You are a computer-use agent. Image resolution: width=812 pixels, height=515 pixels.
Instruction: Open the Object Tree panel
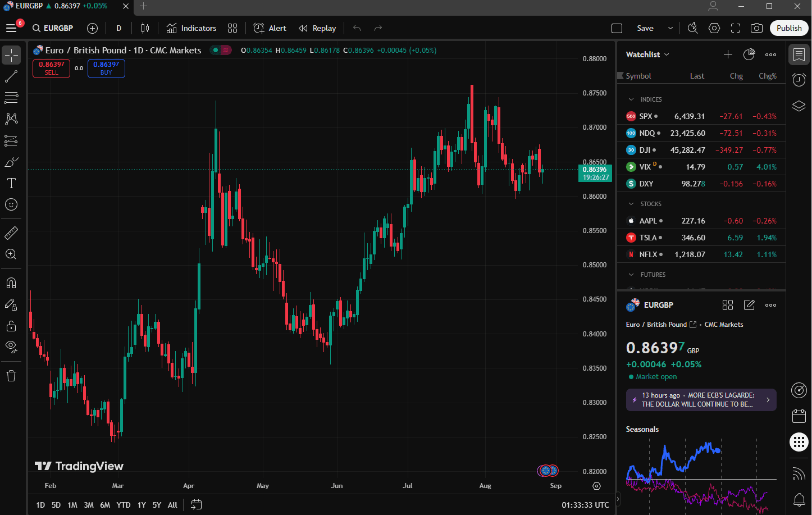pyautogui.click(x=799, y=106)
